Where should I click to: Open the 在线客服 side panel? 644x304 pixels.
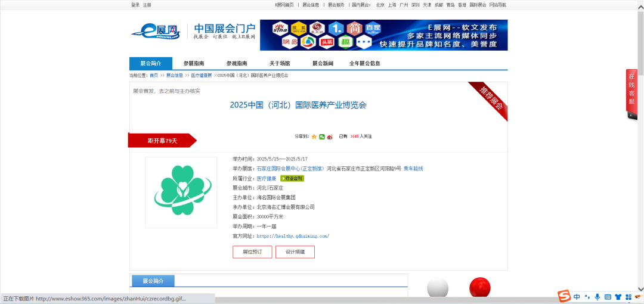(631, 94)
